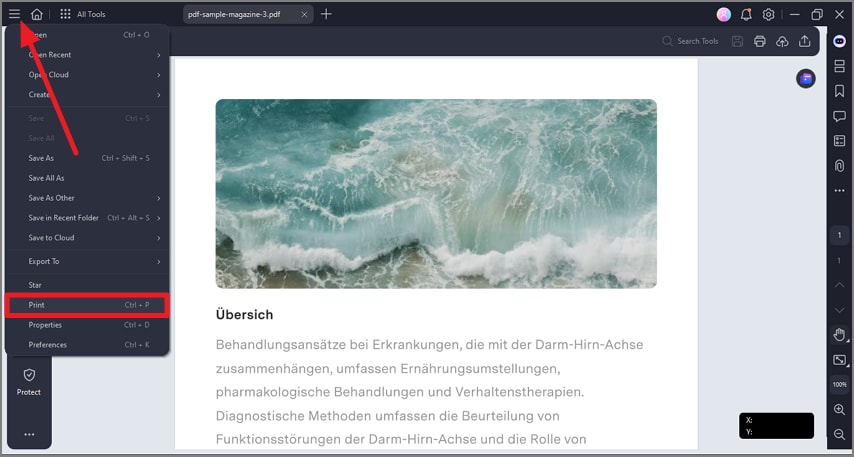Screen dimensions: 854x457
Task: Click the share icon
Action: click(x=804, y=41)
